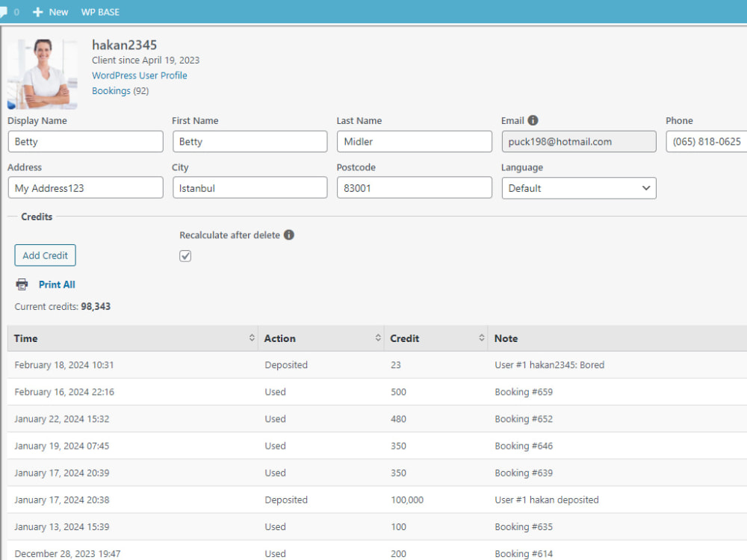747x560 pixels.
Task: Click the info icon beside Recalculate after delete
Action: click(288, 234)
